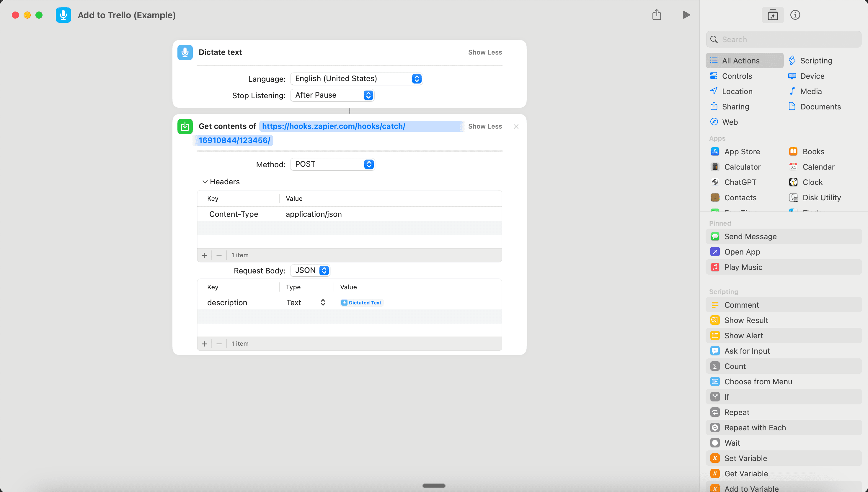Viewport: 868px width, 492px height.
Task: Add the Wait action
Action: coord(784,443)
